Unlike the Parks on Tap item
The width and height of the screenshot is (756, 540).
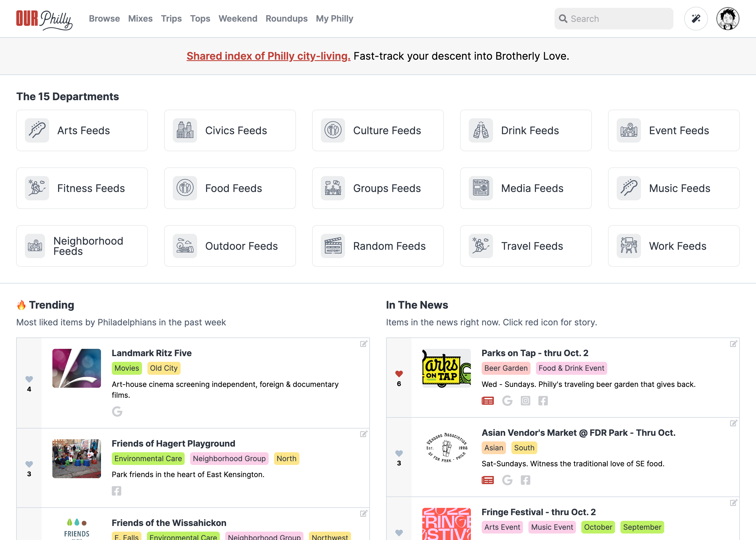[399, 374]
